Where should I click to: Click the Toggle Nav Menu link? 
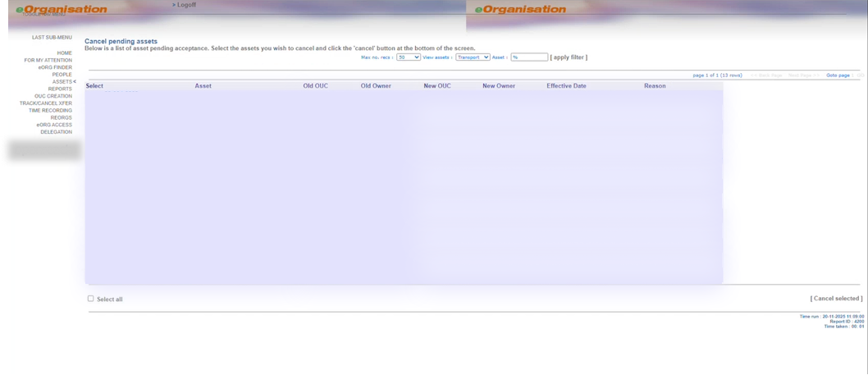[x=44, y=15]
